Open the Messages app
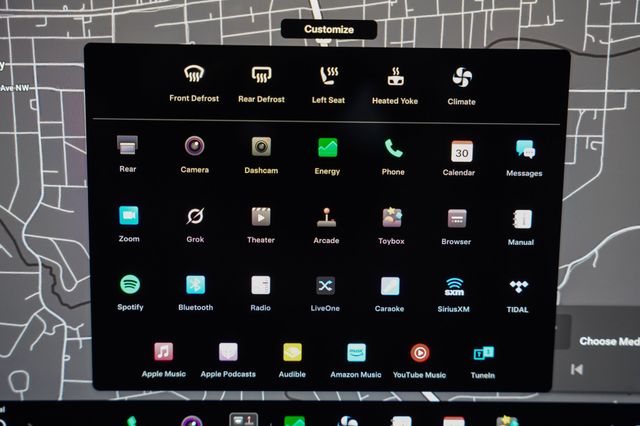This screenshot has height=426, width=640. (525, 150)
